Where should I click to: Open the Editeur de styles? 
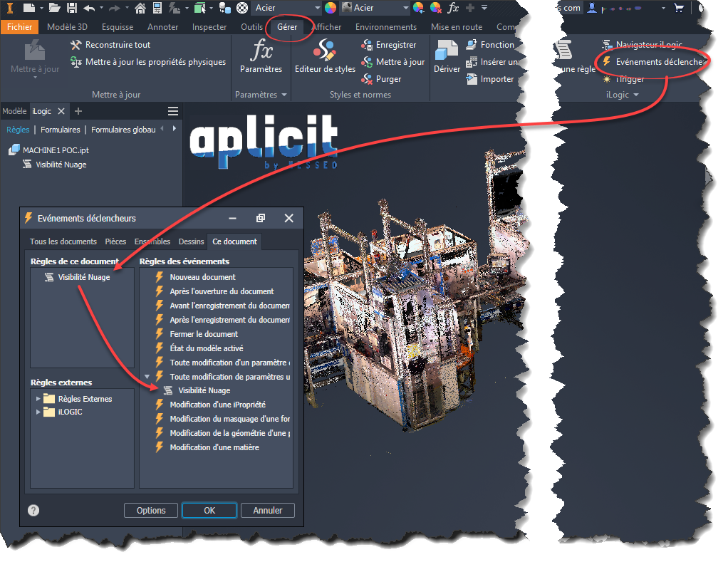[x=325, y=56]
